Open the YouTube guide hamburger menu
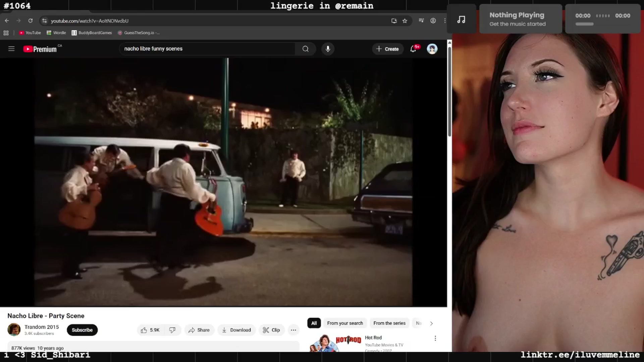644x362 pixels. [x=11, y=49]
